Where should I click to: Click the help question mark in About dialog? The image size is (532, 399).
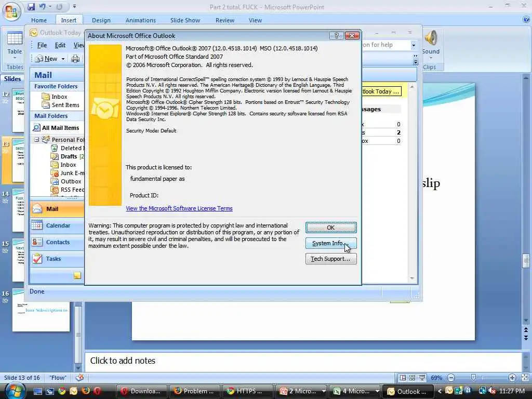coord(336,36)
